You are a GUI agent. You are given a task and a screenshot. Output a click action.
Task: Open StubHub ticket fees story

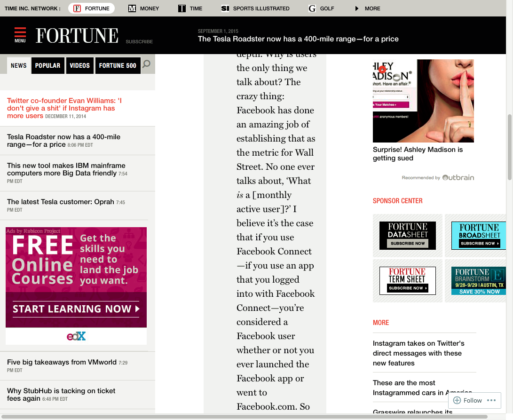click(x=61, y=395)
